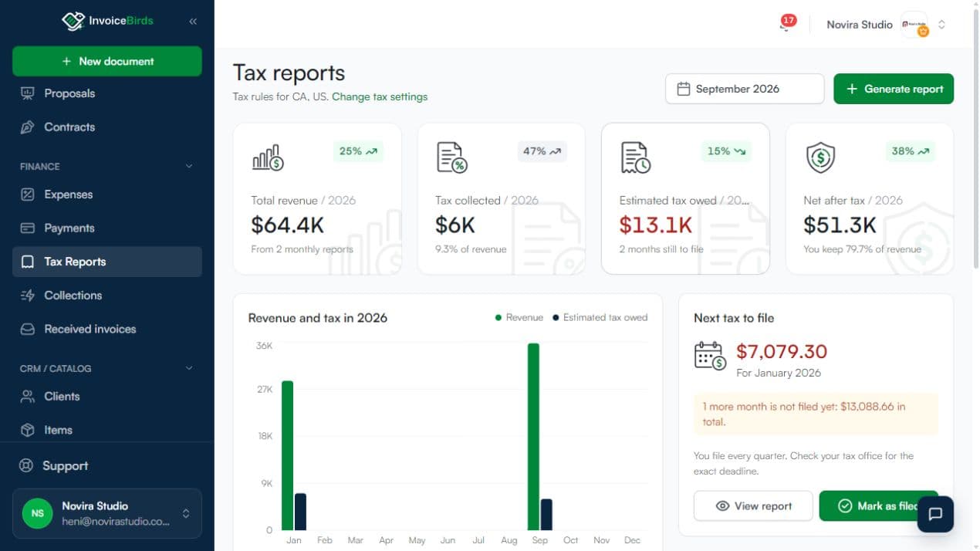The height and width of the screenshot is (551, 980).
Task: Click the Expenses icon in sidebar
Action: tap(28, 194)
